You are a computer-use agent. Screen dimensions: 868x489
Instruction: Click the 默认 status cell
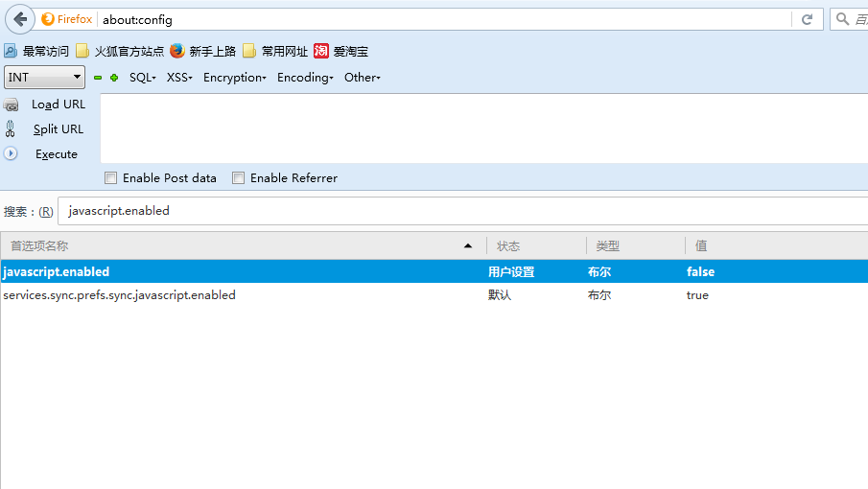(500, 295)
